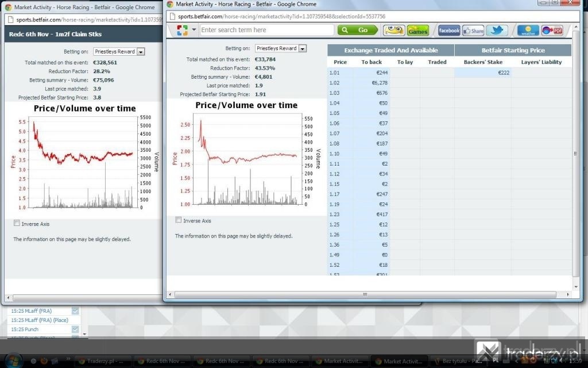Tick checkbox beside 15:25 Punch
588x368 pixels.
click(75, 329)
